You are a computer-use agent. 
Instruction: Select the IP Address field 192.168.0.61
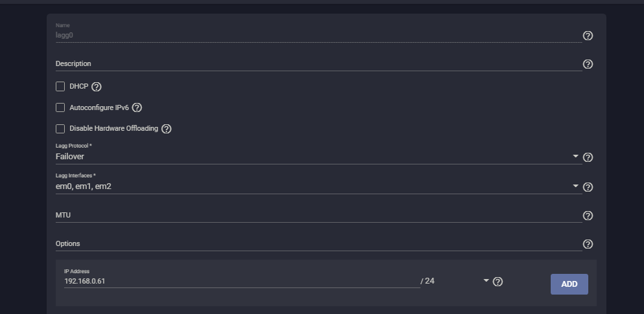tap(242, 281)
